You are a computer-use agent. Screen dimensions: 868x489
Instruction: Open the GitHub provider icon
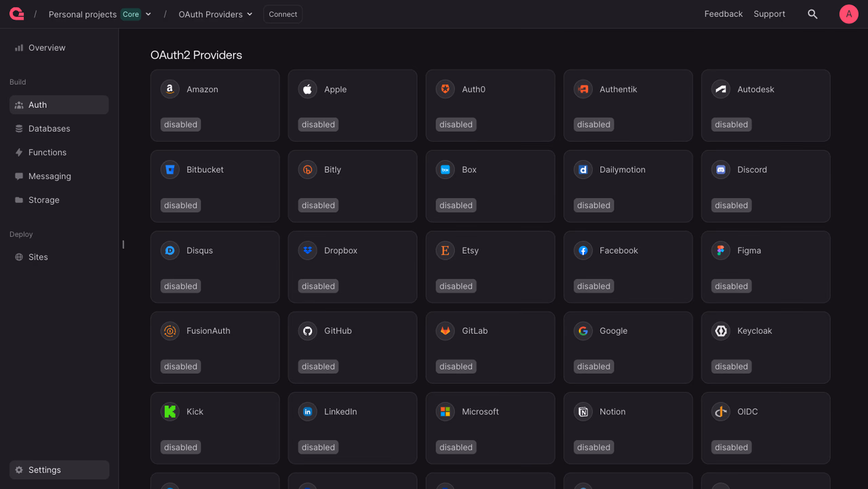(x=307, y=331)
